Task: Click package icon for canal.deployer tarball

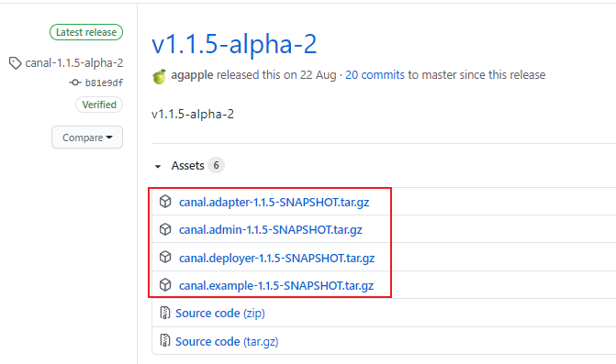Action: click(165, 258)
